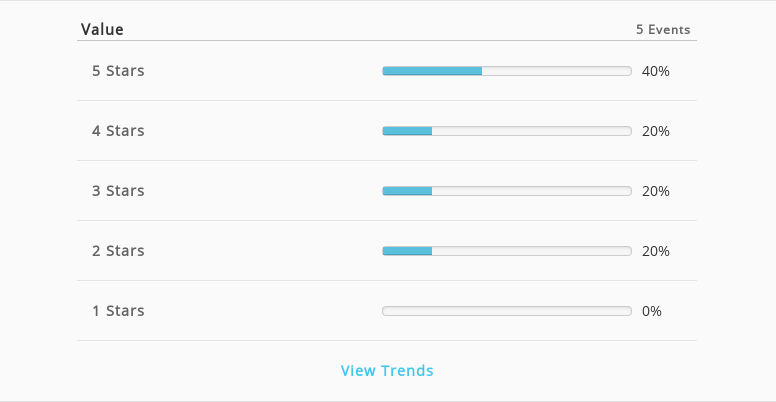Select the 4 Stars row label
This screenshot has width=776, height=402.
click(x=118, y=131)
